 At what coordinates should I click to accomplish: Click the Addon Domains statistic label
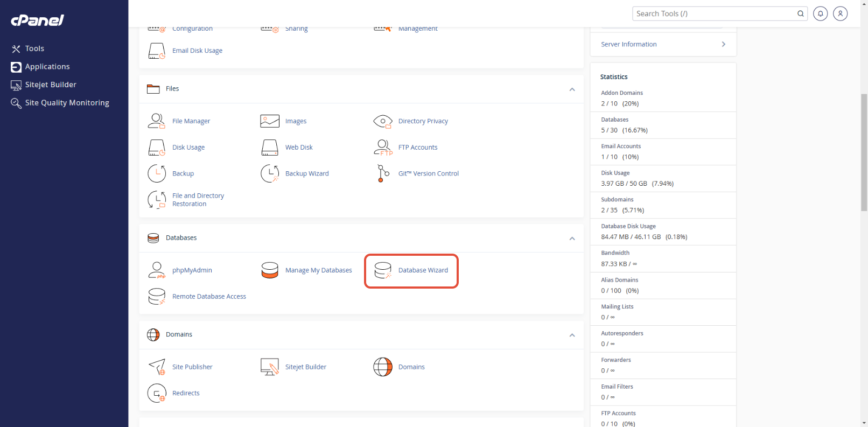622,93
